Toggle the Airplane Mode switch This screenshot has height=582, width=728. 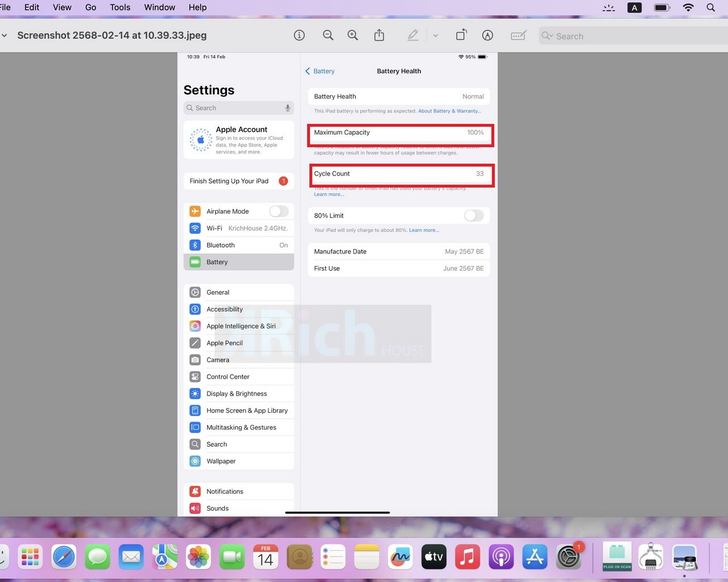pyautogui.click(x=279, y=211)
